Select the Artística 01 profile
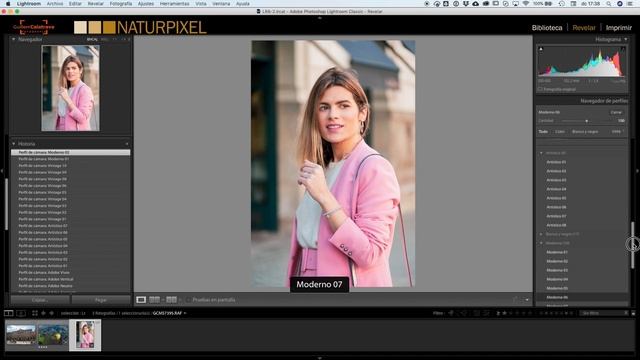The width and height of the screenshot is (640, 360). click(x=556, y=162)
